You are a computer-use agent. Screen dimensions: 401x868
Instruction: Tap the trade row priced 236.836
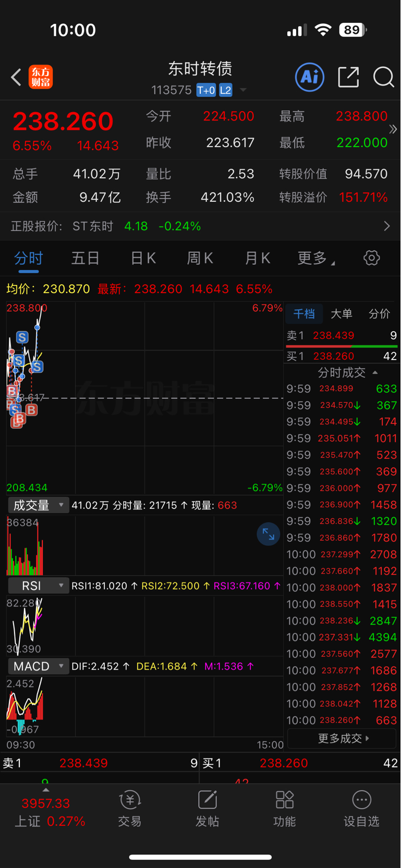pos(342,521)
